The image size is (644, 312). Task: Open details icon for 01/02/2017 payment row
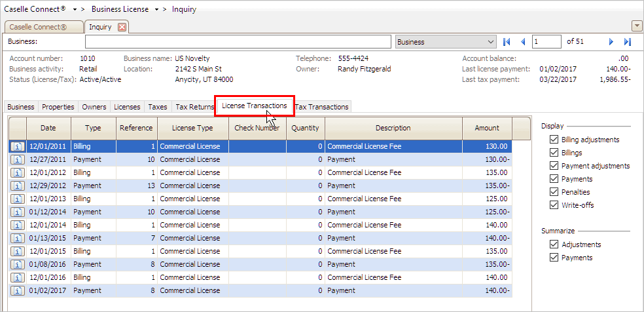coord(17,290)
